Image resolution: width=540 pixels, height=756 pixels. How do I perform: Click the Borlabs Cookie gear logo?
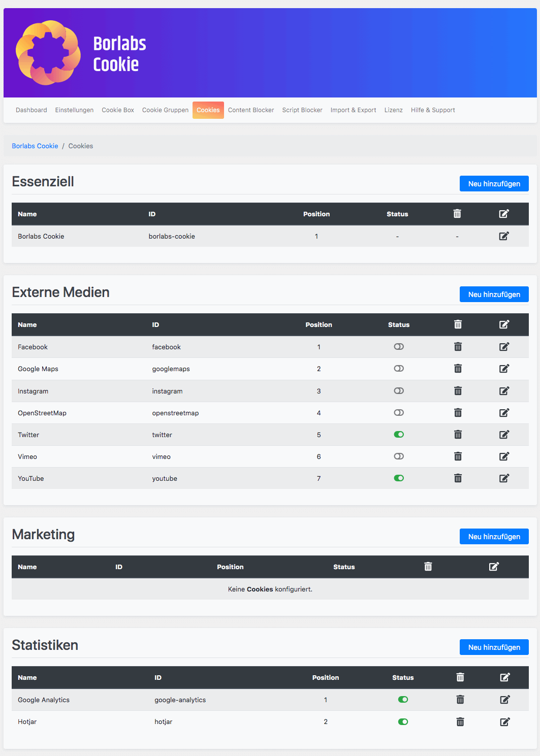point(48,53)
